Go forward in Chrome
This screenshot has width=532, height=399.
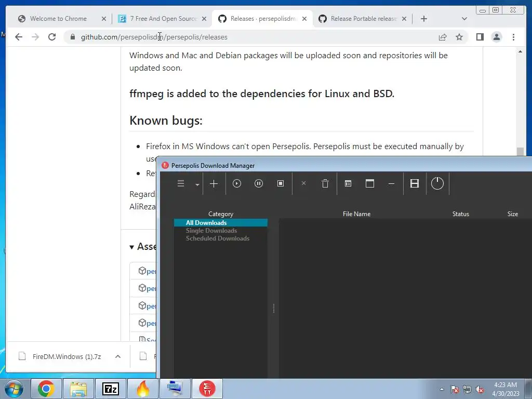coord(35,37)
